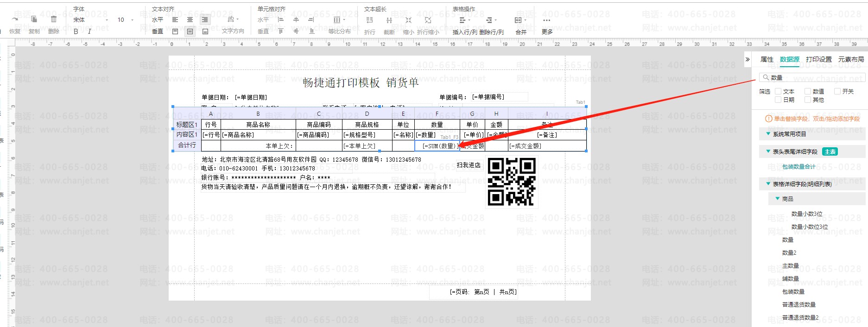This screenshot has width=868, height=327.
Task: Open the 插入行/列 dropdown
Action: tap(465, 20)
